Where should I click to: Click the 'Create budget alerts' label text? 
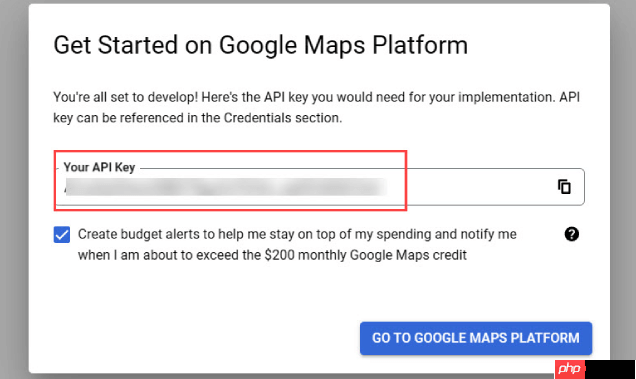[297, 245]
